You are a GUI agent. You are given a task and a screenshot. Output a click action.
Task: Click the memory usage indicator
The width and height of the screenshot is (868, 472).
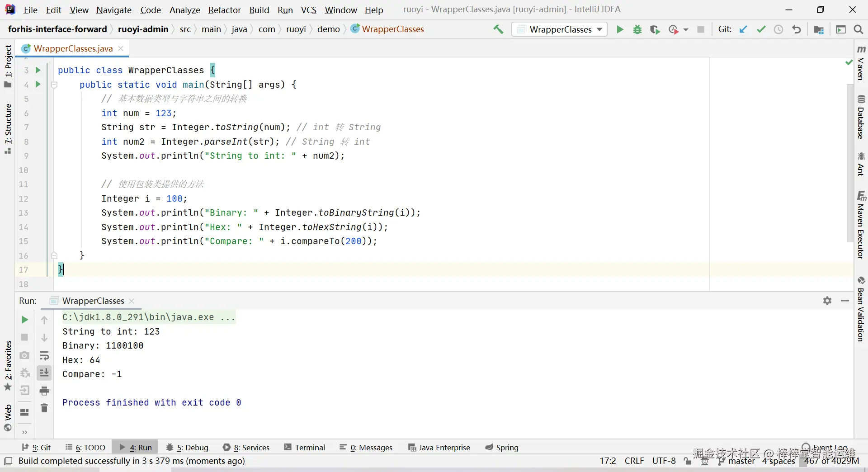[x=831, y=461]
